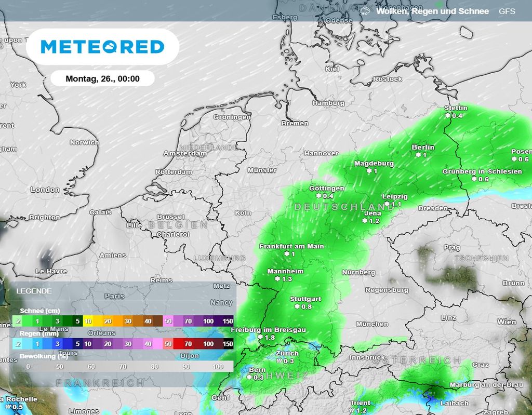Click the Zürich precipitation marker icon
The image size is (532, 415).
279,360
